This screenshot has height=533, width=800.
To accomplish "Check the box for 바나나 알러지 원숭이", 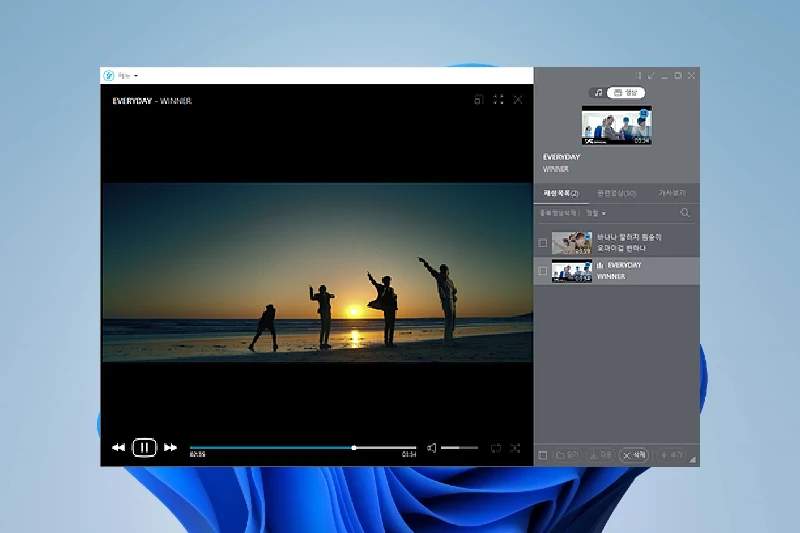I will tap(542, 243).
